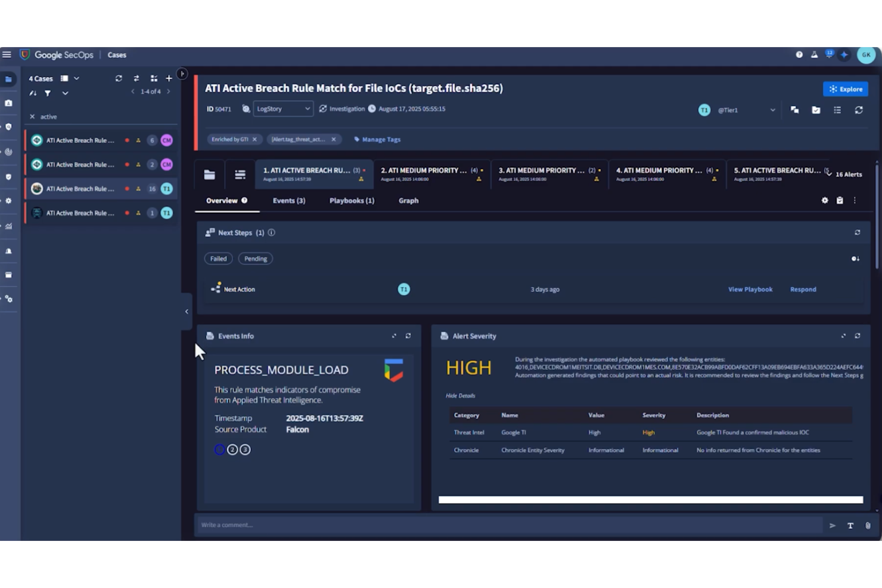The image size is (882, 588).
Task: Add a new case with the plus icon
Action: pos(169,78)
